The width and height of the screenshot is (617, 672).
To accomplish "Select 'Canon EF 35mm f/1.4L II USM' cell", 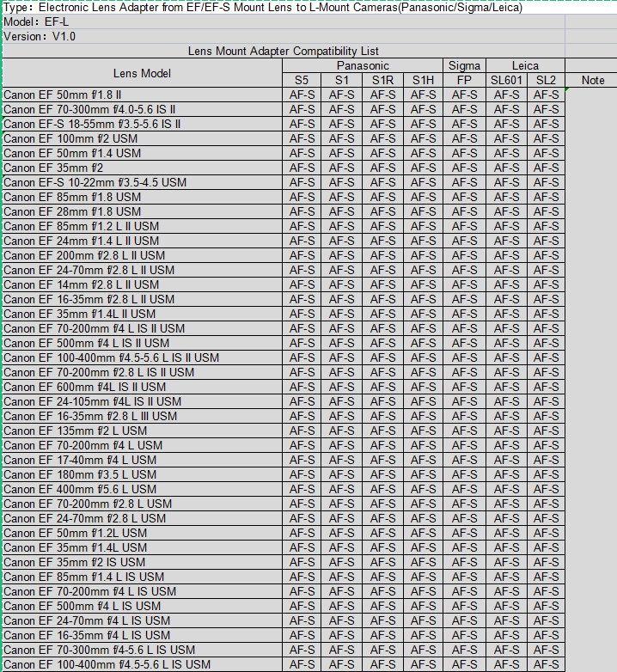I will click(143, 314).
